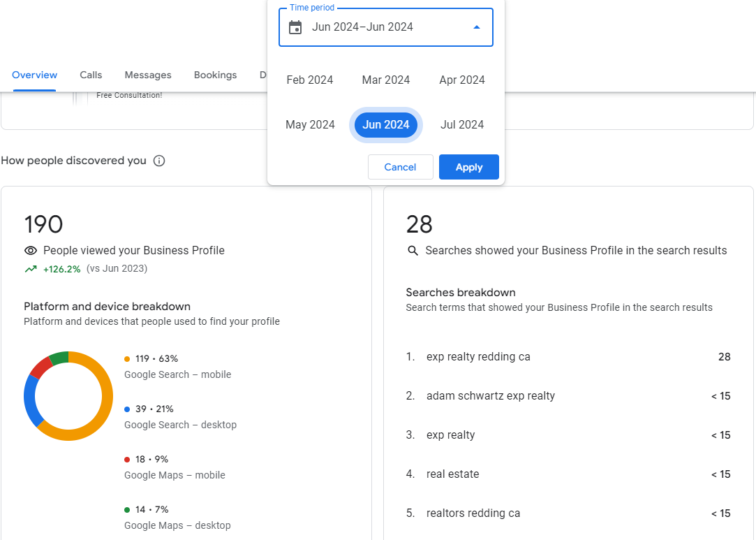Click the red Google Maps mobile legend dot
This screenshot has width=756, height=540.
pos(127,460)
